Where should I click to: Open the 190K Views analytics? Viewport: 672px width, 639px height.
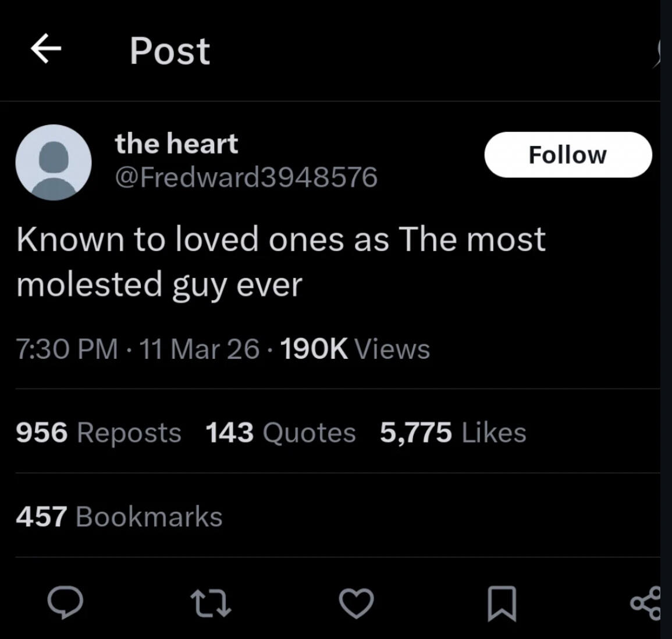pyautogui.click(x=355, y=349)
